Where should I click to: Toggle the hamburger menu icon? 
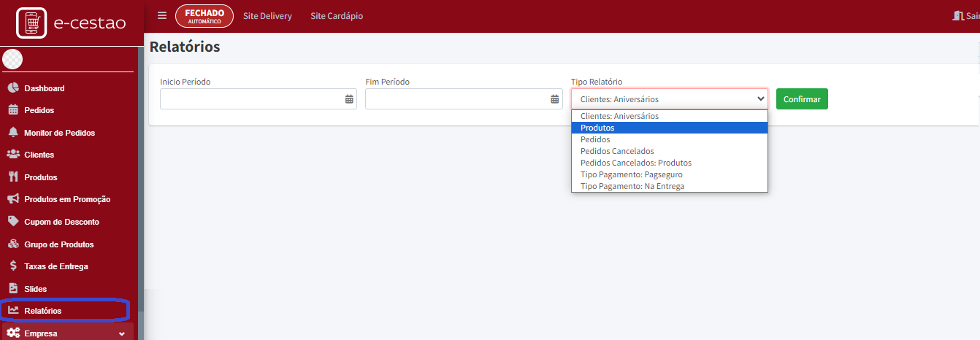(x=162, y=16)
